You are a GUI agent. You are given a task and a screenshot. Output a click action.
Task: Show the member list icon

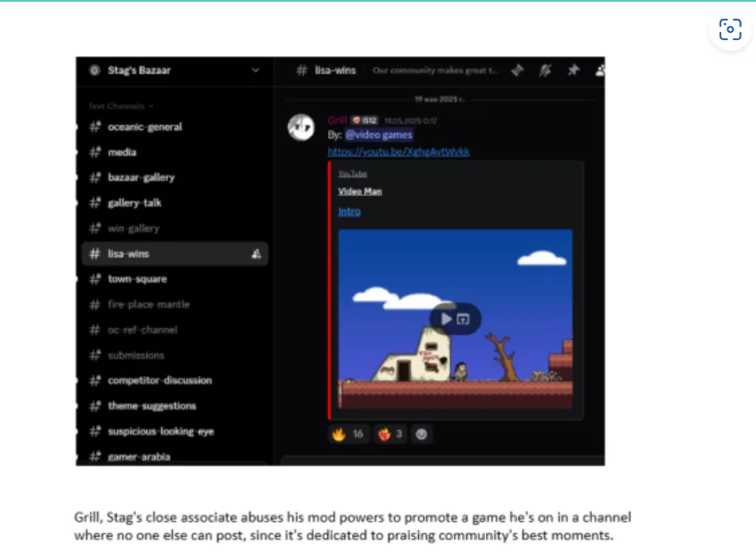coord(600,70)
